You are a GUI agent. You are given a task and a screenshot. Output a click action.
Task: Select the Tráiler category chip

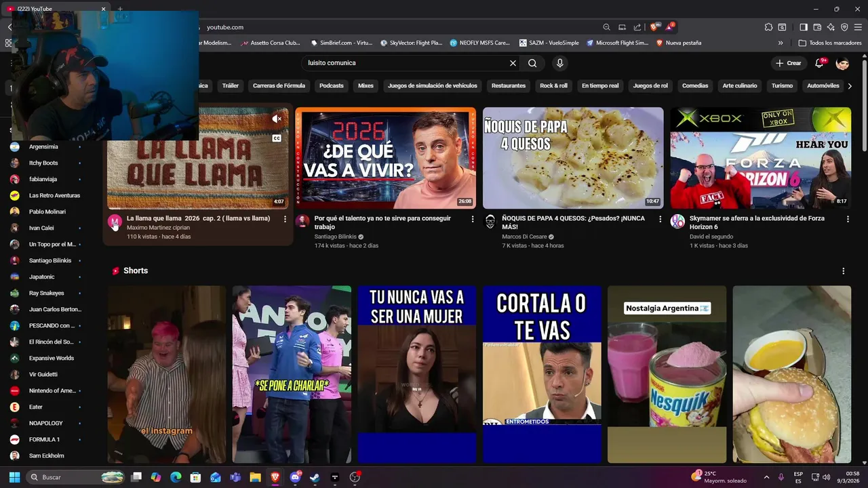(231, 86)
